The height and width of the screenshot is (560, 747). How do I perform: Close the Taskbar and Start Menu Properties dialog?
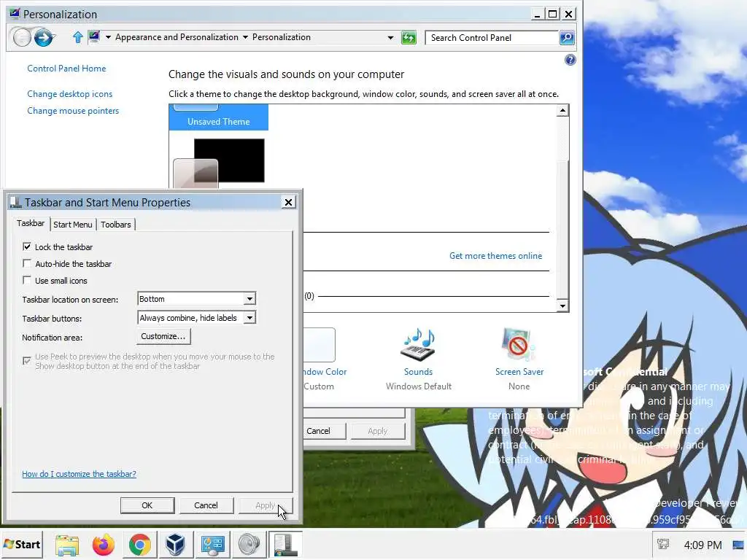tap(288, 203)
